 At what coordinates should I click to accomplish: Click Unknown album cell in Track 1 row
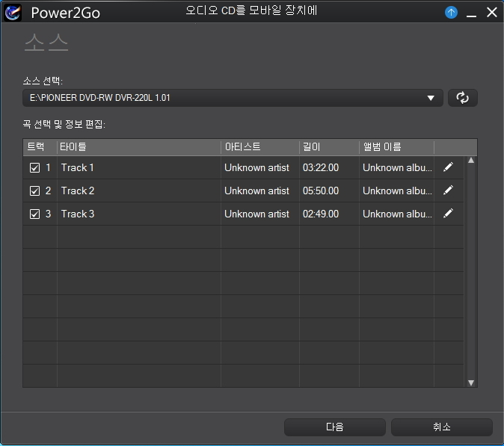[396, 167]
